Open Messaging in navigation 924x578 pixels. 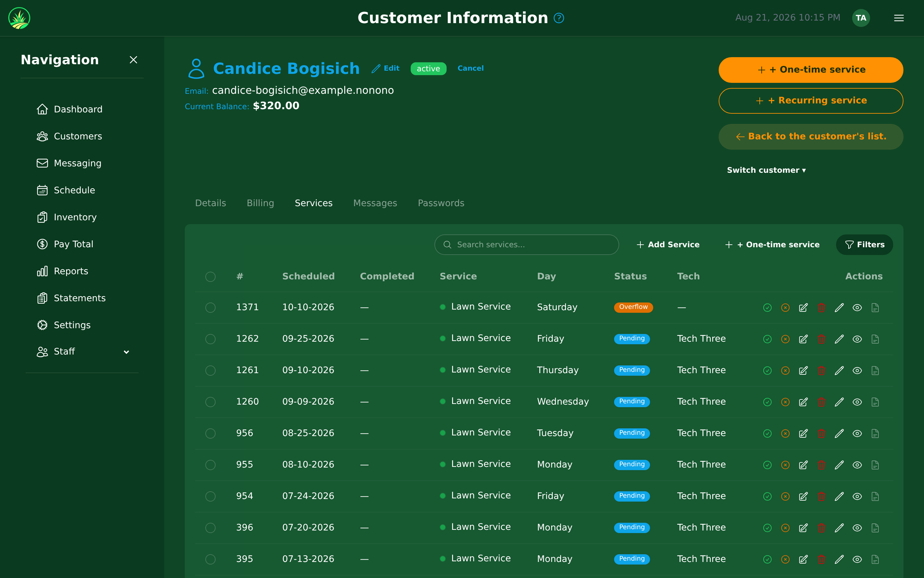[x=69, y=163]
